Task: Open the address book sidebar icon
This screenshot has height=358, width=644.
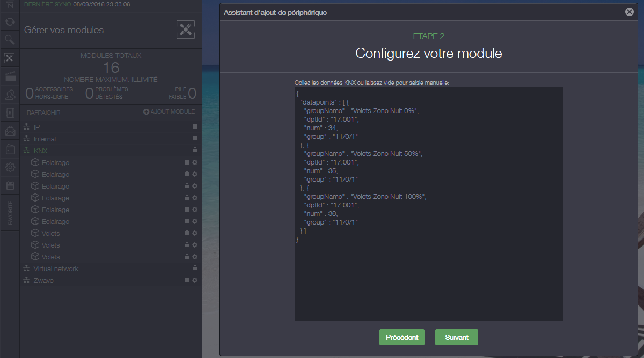Action: click(x=10, y=113)
